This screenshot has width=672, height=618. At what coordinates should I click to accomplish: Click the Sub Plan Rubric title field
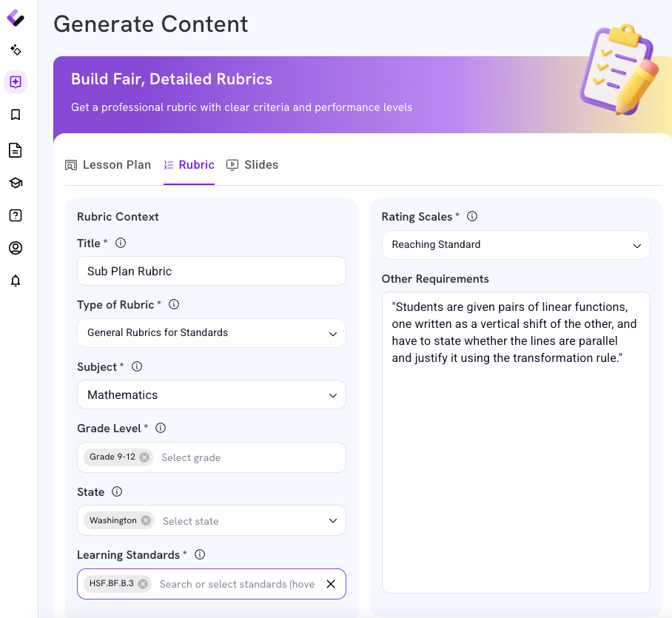(211, 272)
